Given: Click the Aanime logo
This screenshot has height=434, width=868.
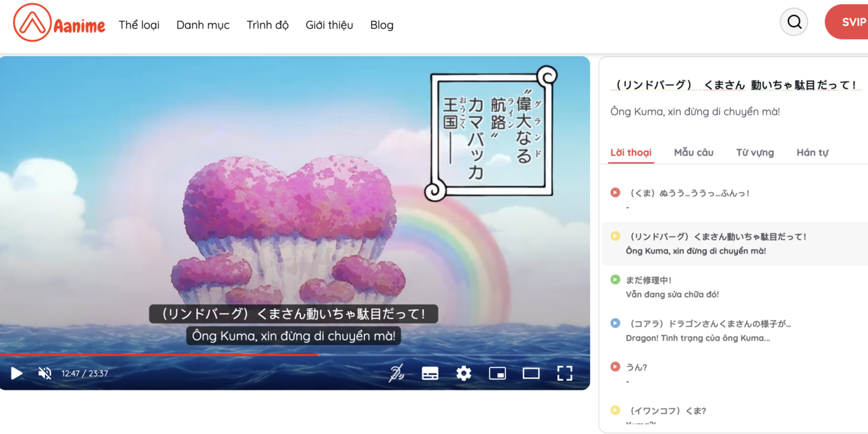Looking at the screenshot, I should click(59, 23).
